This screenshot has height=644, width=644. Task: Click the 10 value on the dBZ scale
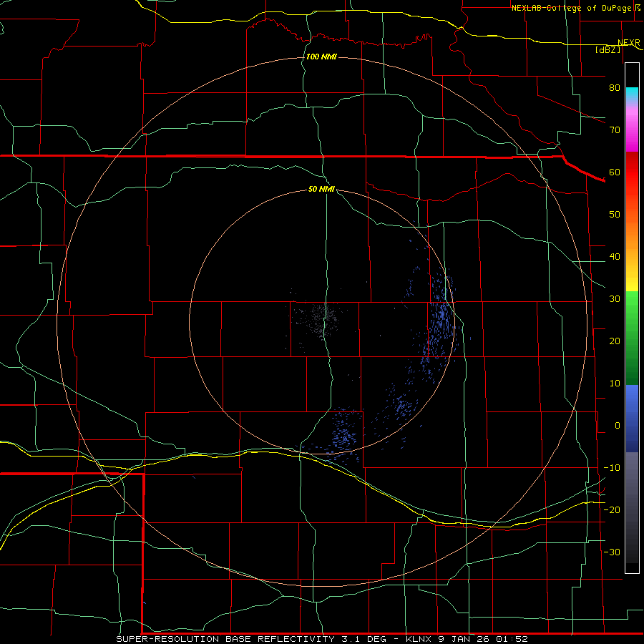pos(615,384)
